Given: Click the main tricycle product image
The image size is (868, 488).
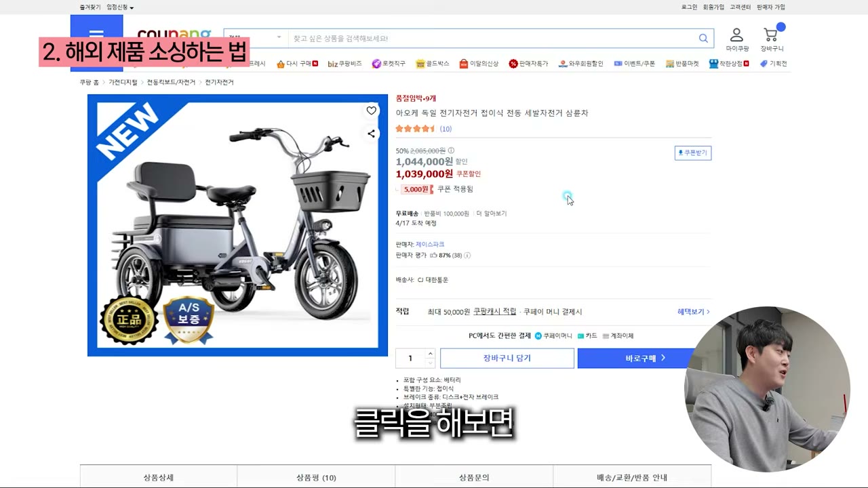Looking at the screenshot, I should point(237,225).
